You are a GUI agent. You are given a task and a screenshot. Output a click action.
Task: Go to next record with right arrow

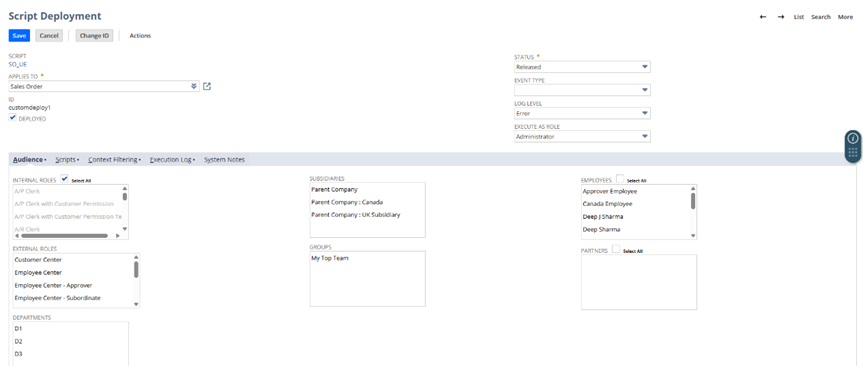pos(780,17)
